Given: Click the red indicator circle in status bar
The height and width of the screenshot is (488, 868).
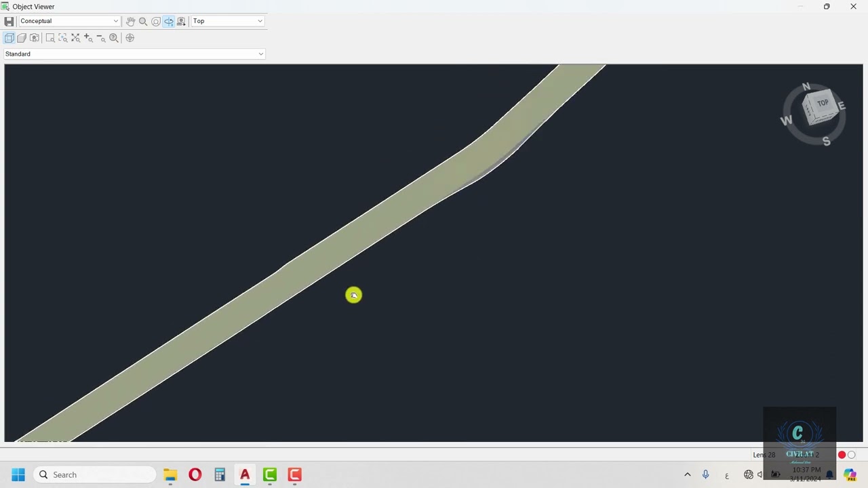Looking at the screenshot, I should pos(842,455).
